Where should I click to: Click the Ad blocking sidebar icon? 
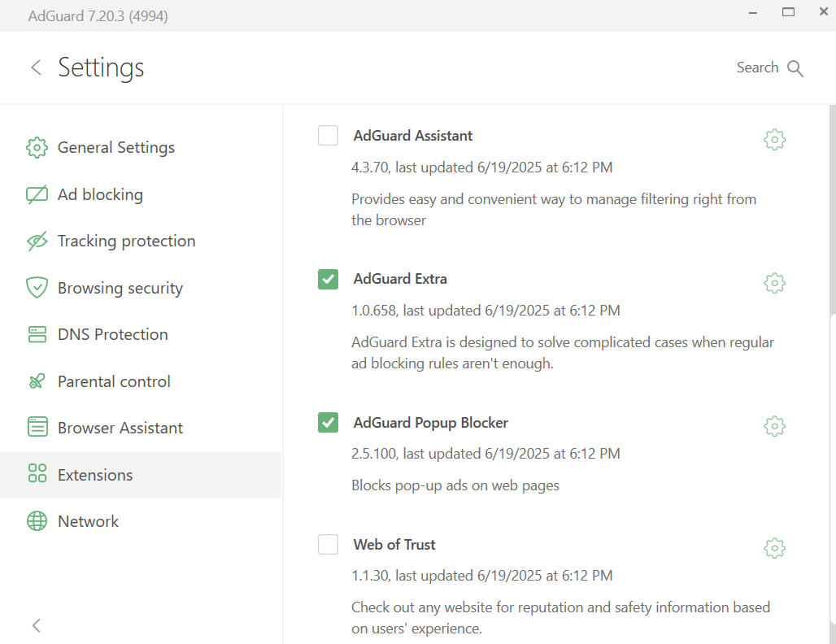tap(37, 194)
